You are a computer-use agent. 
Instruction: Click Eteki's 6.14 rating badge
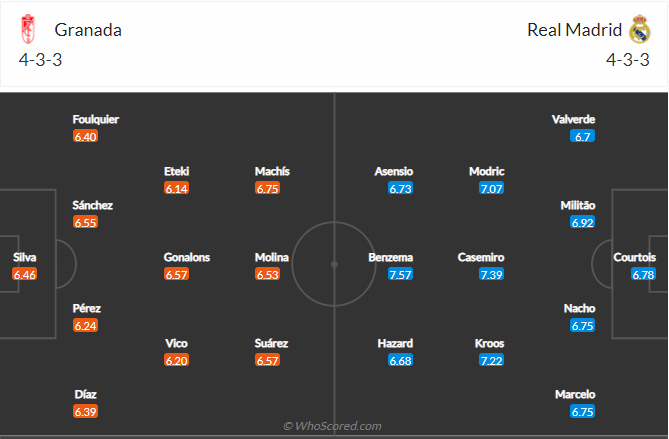[177, 188]
